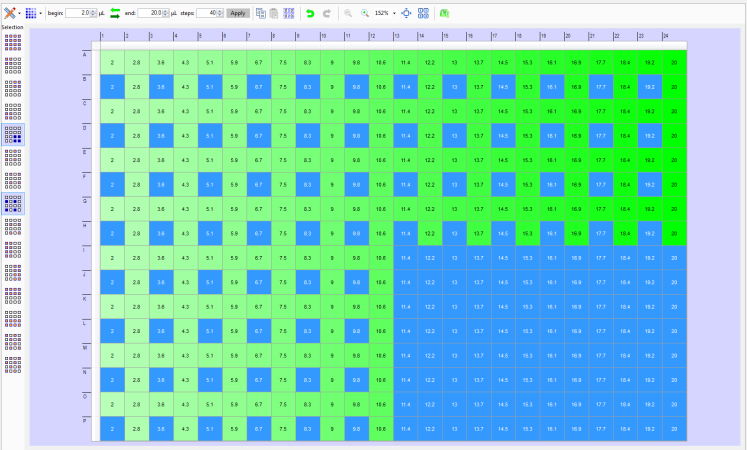Click the Copy wells icon
The height and width of the screenshot is (450, 747).
tap(260, 13)
